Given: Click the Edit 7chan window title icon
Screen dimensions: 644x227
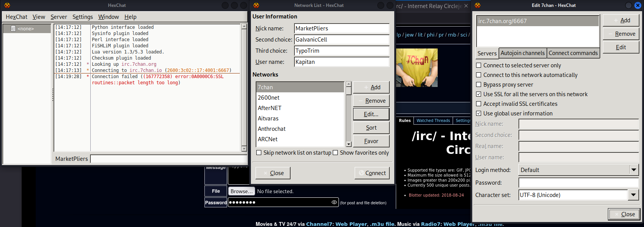Looking at the screenshot, I should pos(477,5).
